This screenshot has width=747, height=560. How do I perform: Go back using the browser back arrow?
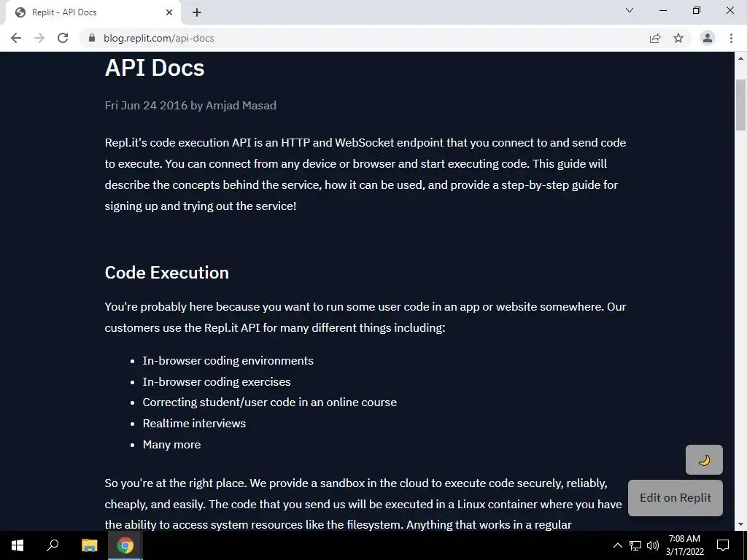[16, 38]
